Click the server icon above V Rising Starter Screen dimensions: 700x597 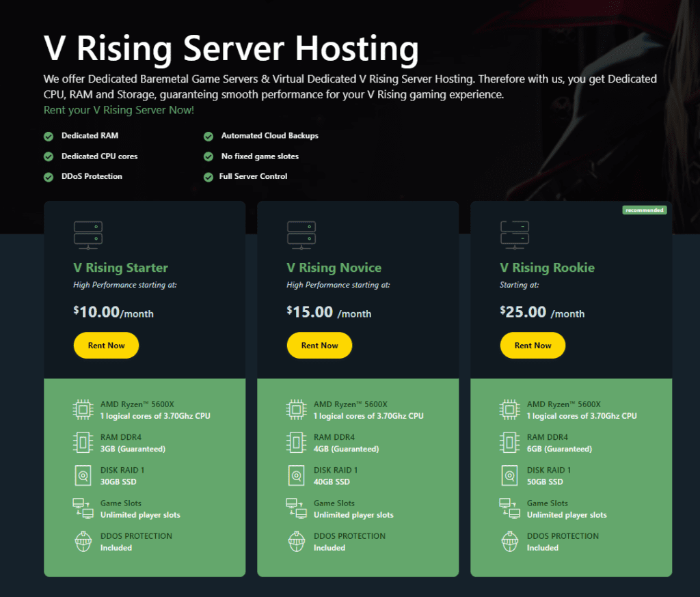(x=87, y=233)
